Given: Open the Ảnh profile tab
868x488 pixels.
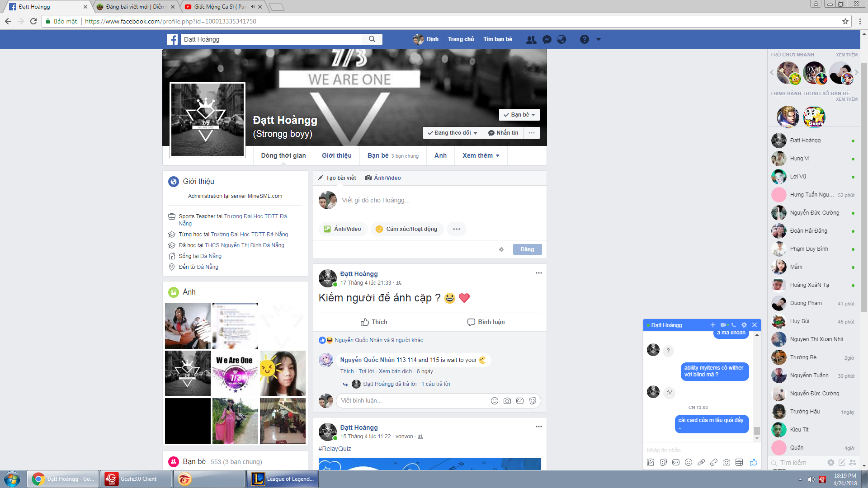Looking at the screenshot, I should (x=440, y=155).
